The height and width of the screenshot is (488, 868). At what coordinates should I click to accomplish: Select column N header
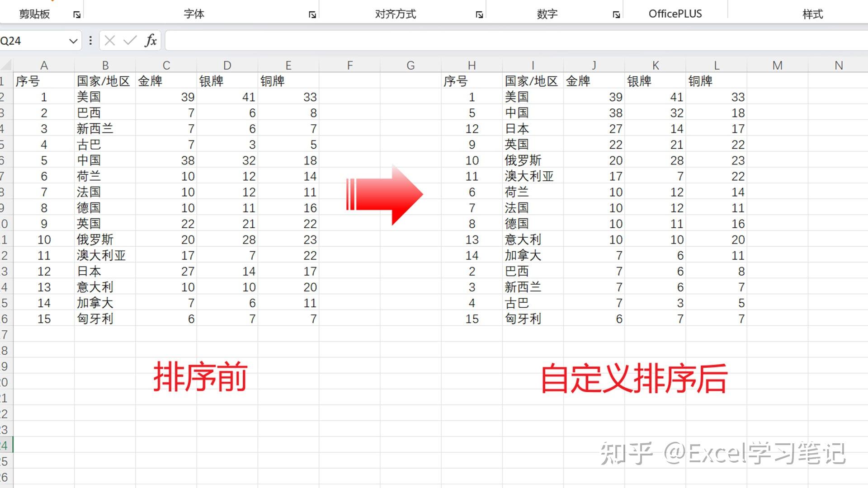click(x=838, y=66)
